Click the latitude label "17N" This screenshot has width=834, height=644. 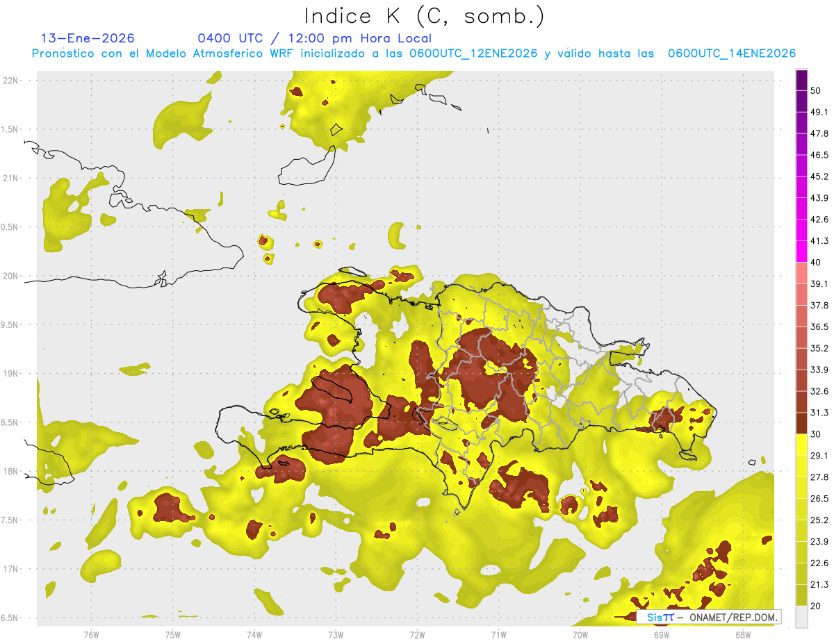point(10,569)
